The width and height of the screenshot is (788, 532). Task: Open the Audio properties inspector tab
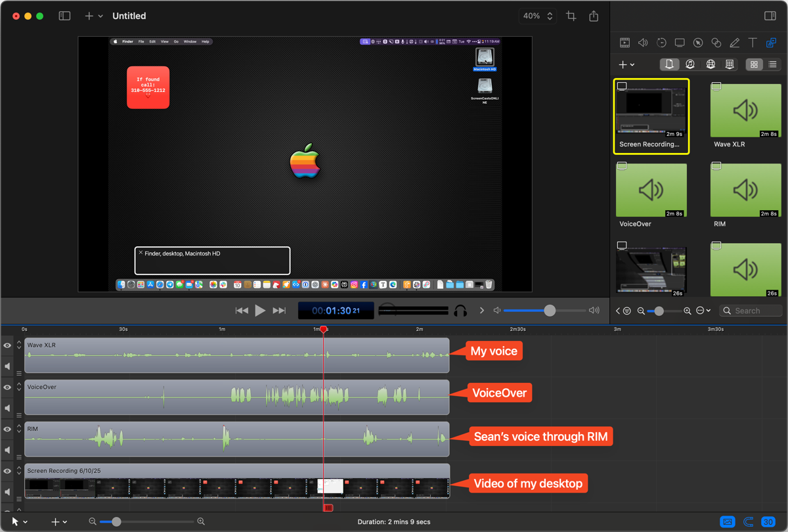click(x=643, y=43)
